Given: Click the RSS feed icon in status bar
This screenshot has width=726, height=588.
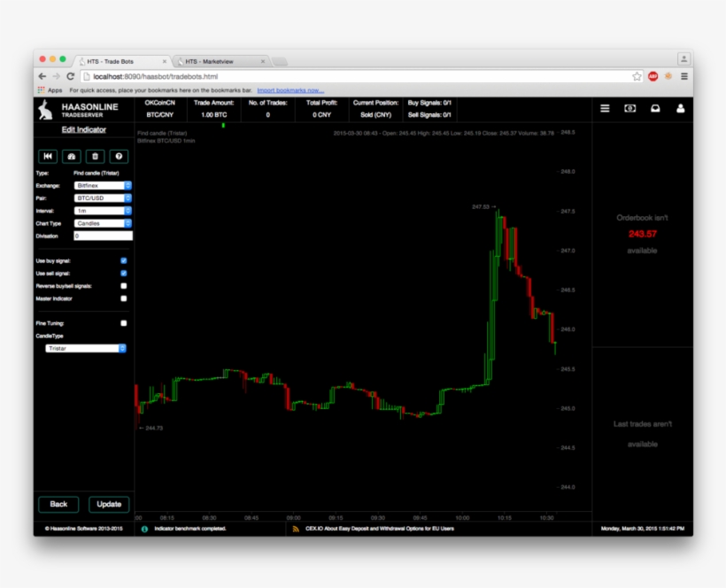Looking at the screenshot, I should 296,529.
